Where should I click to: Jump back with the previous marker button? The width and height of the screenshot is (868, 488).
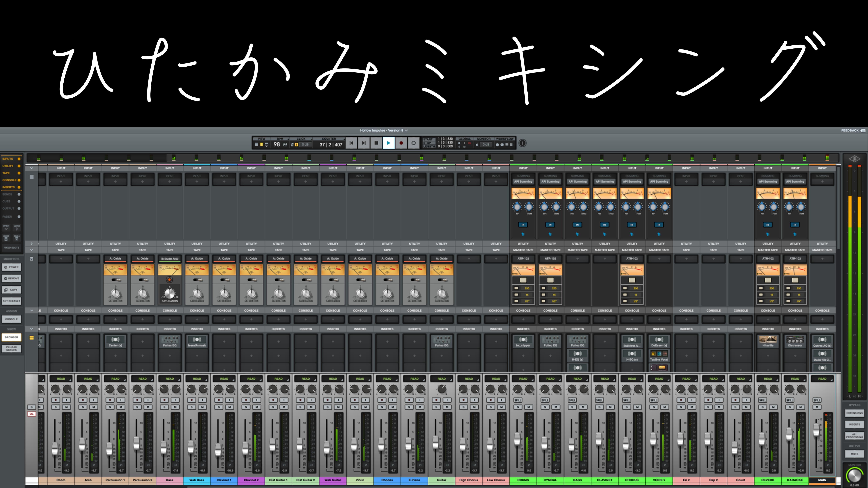point(351,143)
